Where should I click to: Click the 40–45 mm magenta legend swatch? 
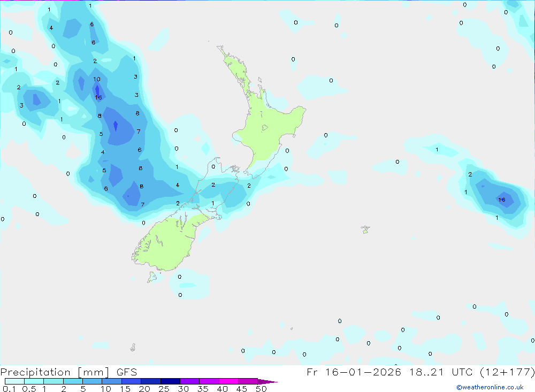pyautogui.click(x=228, y=381)
